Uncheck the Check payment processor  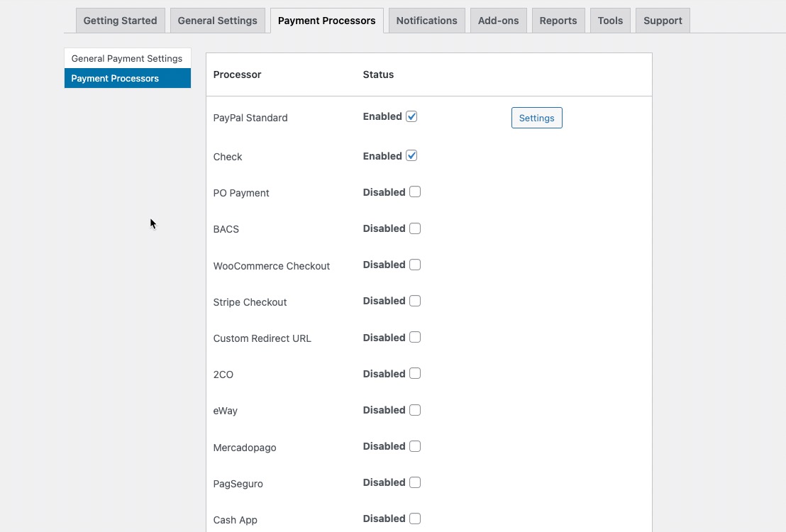pos(411,156)
